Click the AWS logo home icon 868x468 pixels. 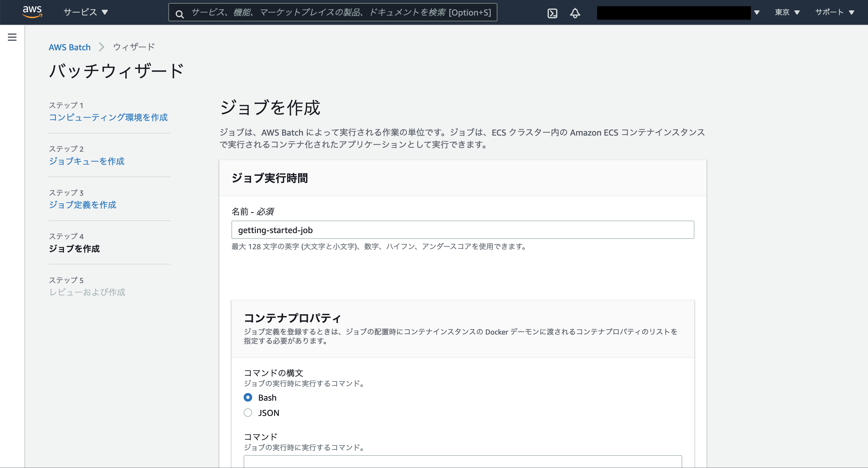pyautogui.click(x=32, y=12)
